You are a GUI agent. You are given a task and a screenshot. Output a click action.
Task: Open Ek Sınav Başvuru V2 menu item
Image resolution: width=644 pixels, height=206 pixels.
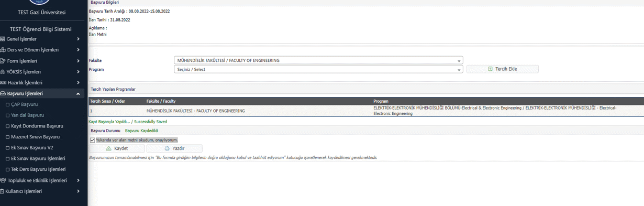click(32, 148)
